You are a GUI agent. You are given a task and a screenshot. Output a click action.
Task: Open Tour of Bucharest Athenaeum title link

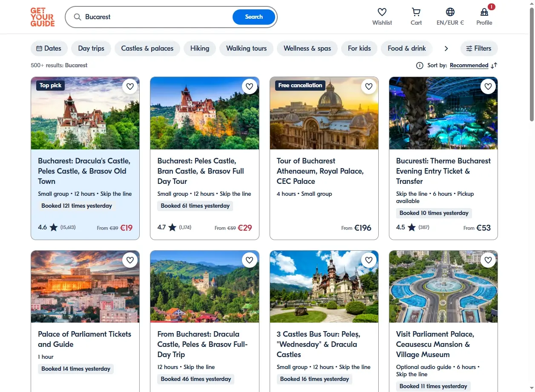(320, 171)
